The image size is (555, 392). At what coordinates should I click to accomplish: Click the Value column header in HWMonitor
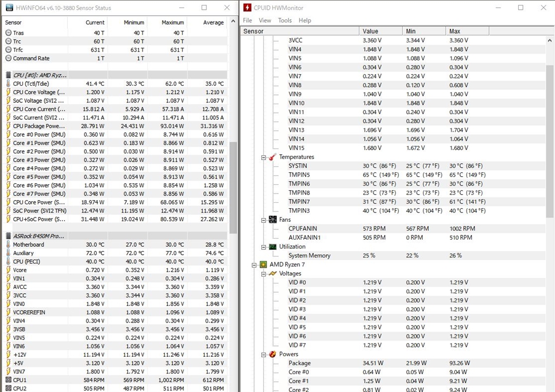point(380,31)
